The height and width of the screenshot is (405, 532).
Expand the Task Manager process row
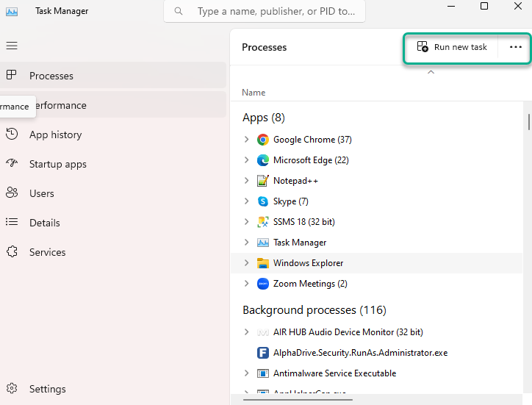click(x=247, y=243)
